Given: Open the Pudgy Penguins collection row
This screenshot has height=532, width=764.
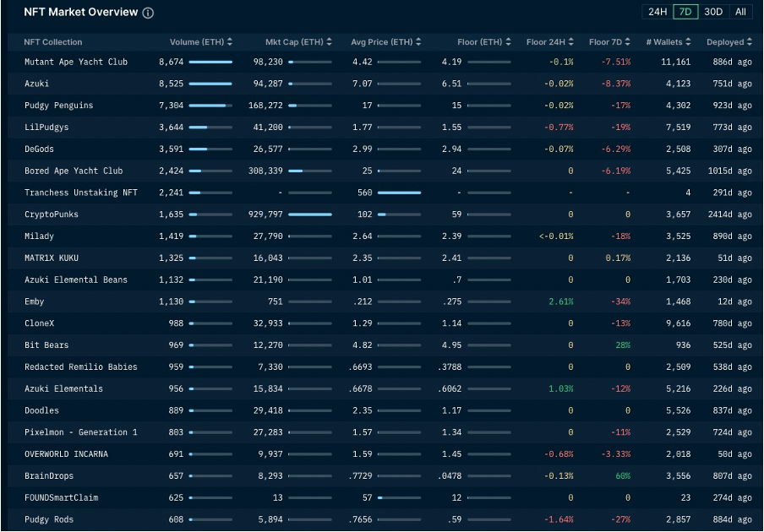Looking at the screenshot, I should point(385,106).
